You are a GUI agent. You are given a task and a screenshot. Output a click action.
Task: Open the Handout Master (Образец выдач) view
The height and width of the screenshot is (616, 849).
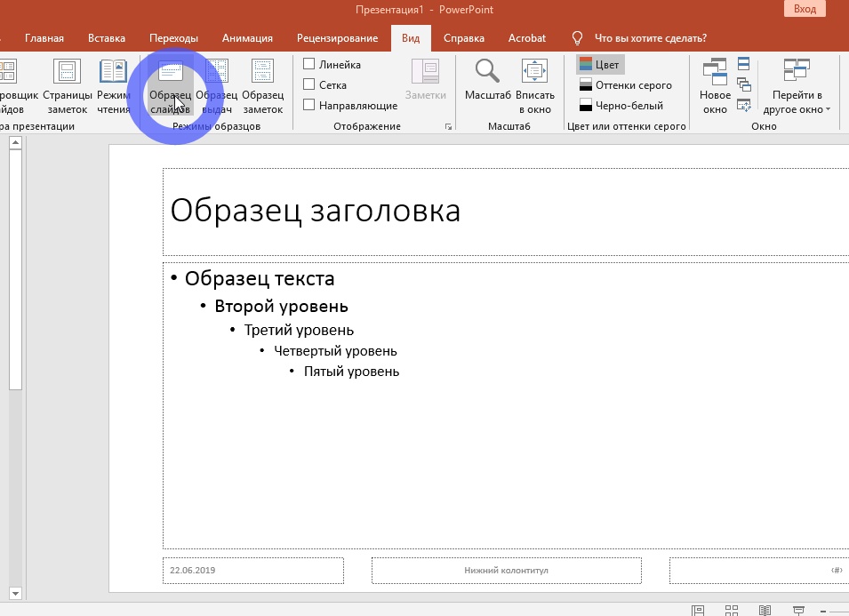coord(217,85)
